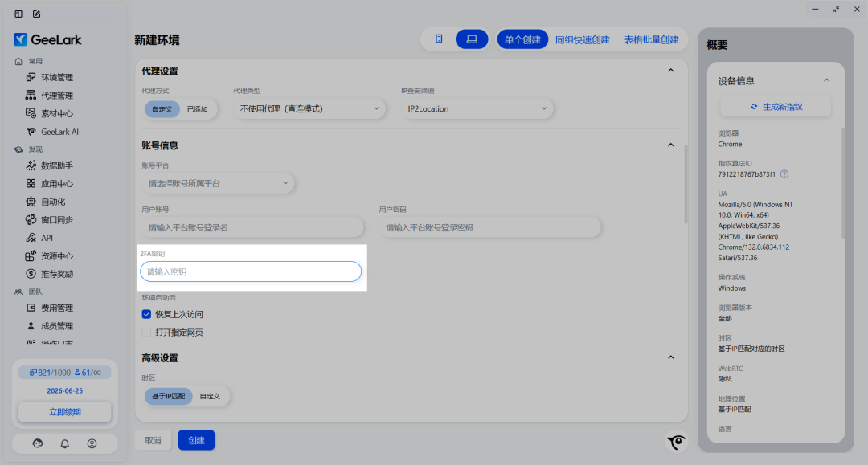Screen dimensions: 868x465
Task: Focus the 2FA密钥 input field
Action: click(x=251, y=271)
